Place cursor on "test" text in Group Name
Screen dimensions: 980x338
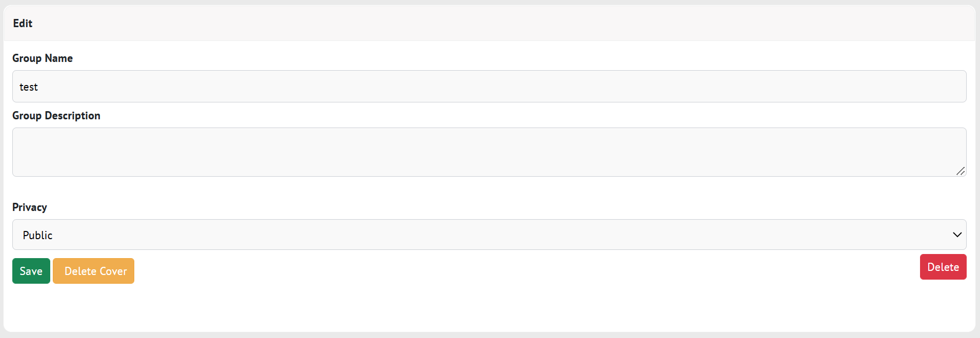[x=29, y=88]
